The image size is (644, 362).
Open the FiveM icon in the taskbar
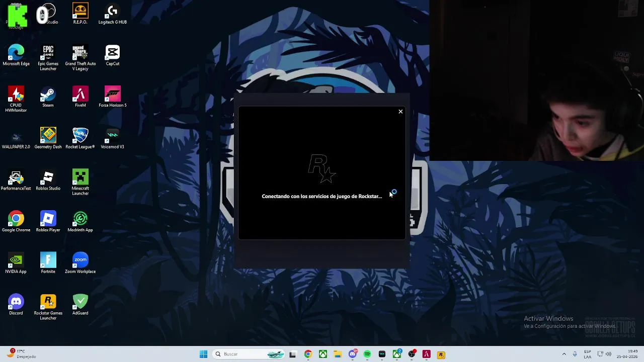(427, 354)
